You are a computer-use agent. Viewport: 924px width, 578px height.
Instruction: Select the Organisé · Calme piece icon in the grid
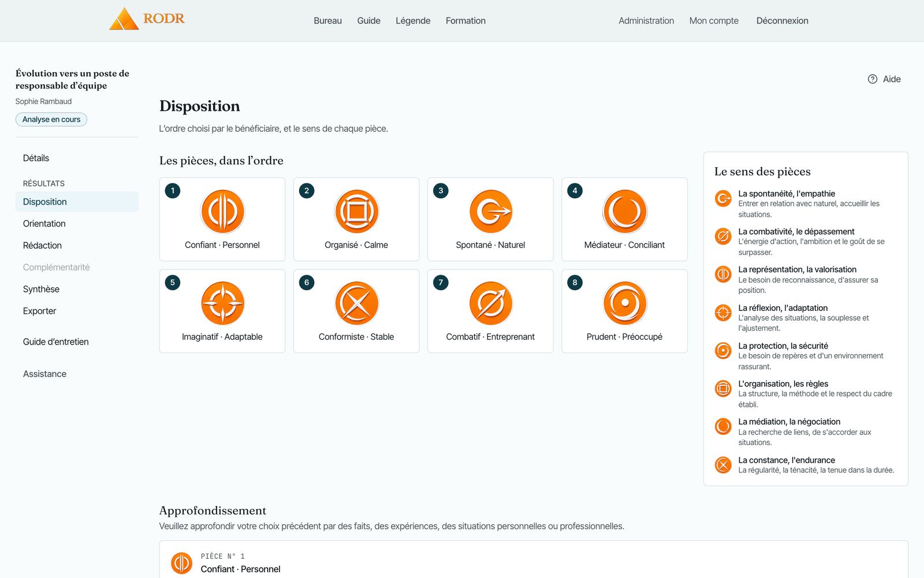coord(356,212)
